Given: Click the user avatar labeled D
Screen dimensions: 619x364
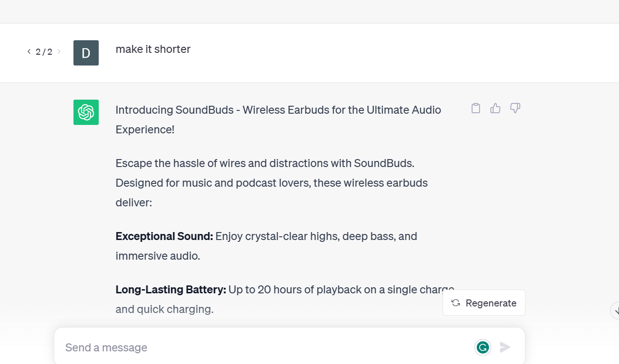Looking at the screenshot, I should (86, 53).
